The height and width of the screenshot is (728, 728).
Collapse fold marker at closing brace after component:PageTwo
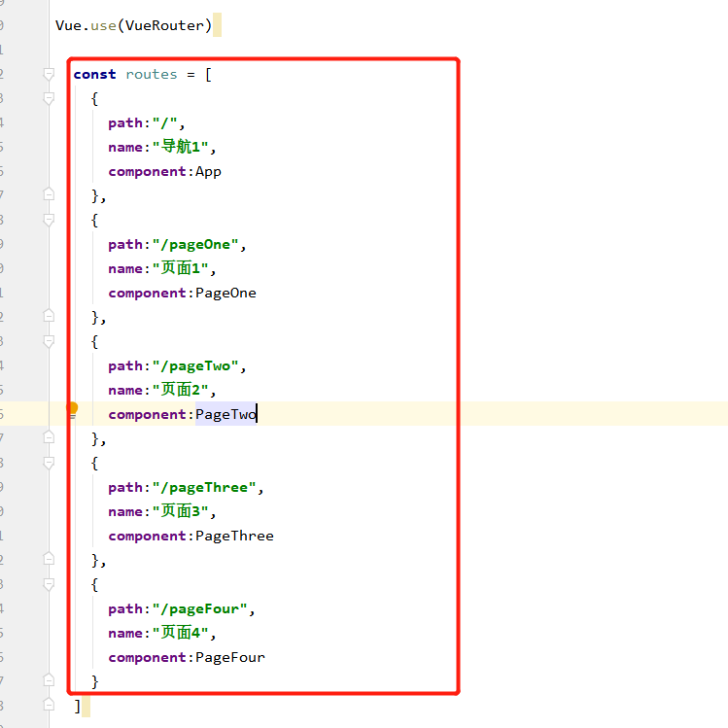click(49, 437)
